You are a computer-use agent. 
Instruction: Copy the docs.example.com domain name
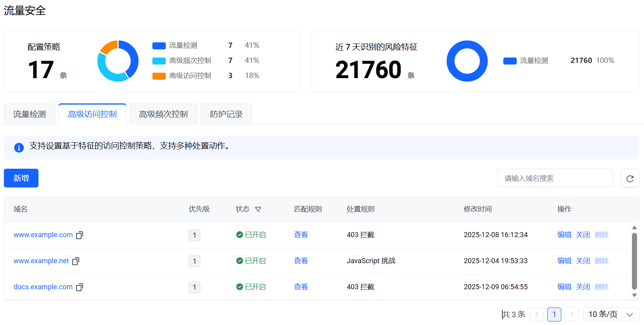(80, 287)
